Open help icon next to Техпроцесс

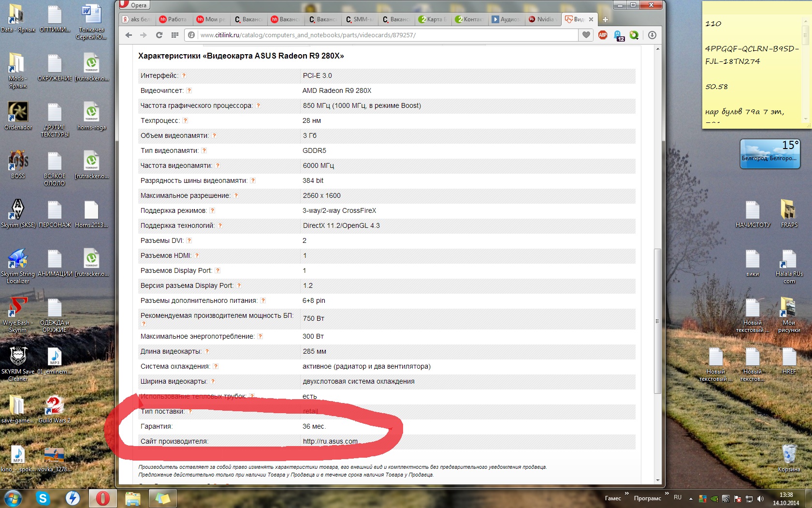(185, 120)
